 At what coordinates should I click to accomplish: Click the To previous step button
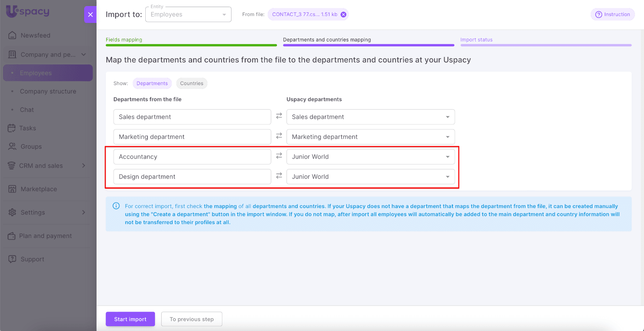pyautogui.click(x=192, y=319)
